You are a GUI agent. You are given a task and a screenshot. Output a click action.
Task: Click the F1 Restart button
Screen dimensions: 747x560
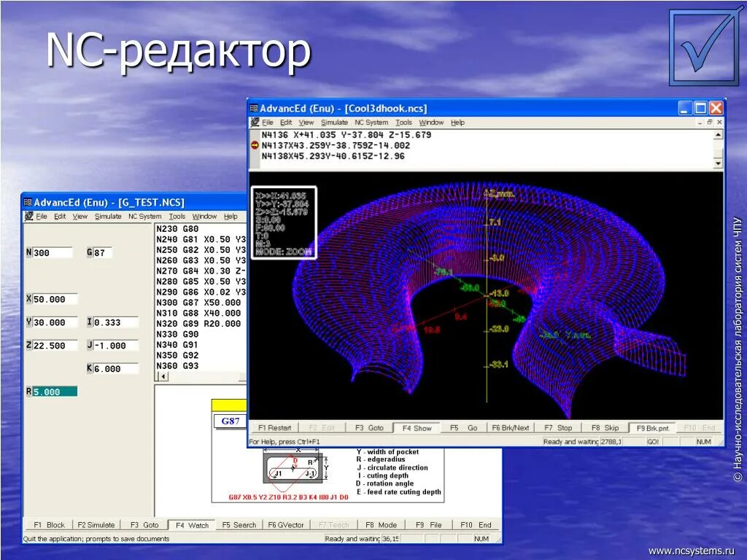[x=274, y=427]
